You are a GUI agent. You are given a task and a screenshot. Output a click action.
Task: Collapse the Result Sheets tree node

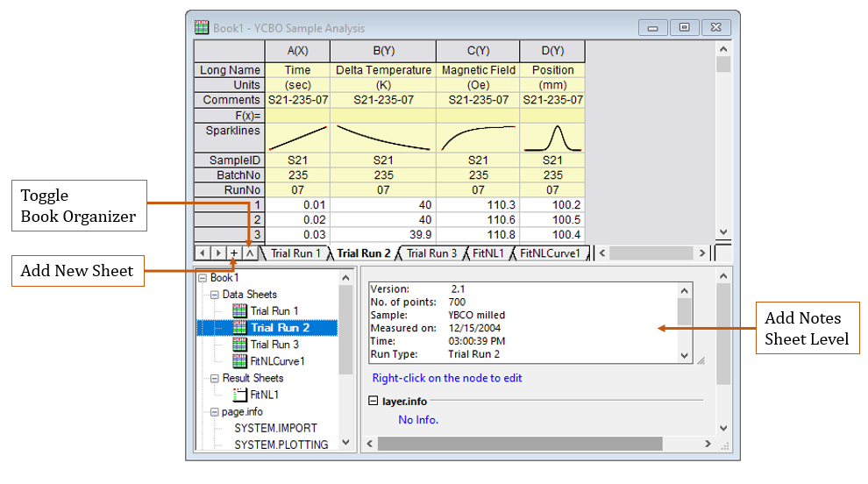click(x=215, y=378)
